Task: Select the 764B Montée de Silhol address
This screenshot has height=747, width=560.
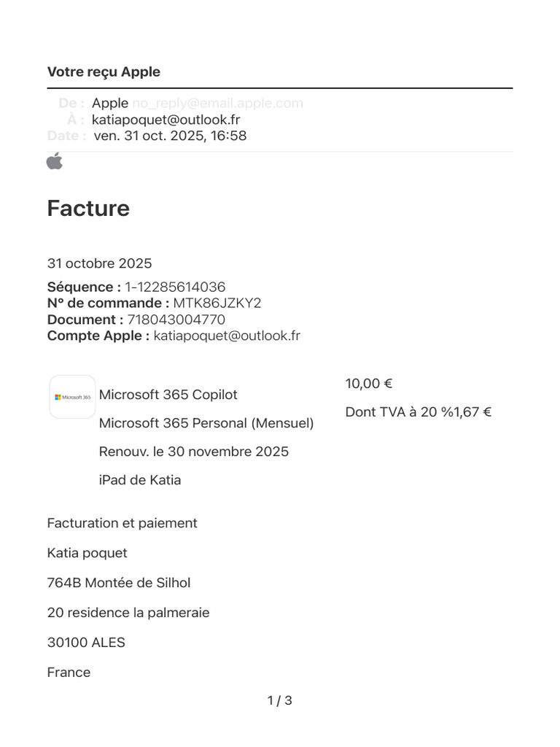Action: [119, 583]
